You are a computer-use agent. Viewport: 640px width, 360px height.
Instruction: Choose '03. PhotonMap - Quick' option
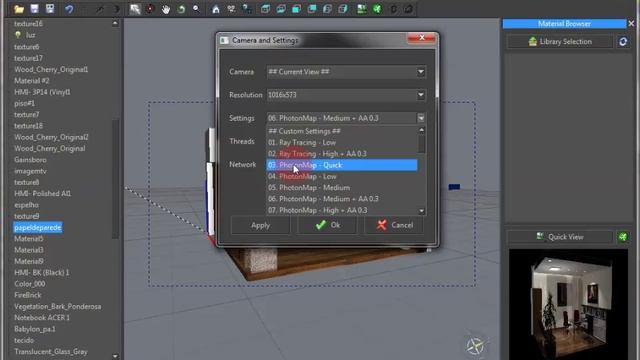[x=341, y=165]
